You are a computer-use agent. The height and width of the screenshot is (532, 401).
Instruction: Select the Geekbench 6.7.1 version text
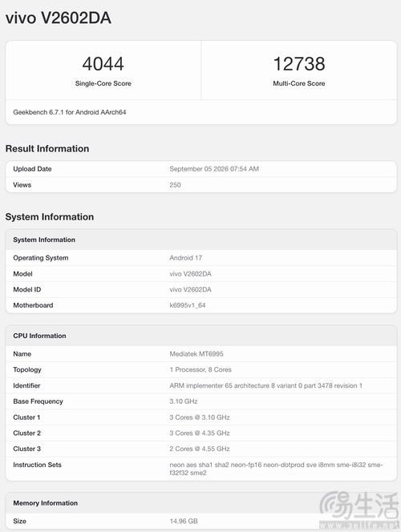70,112
